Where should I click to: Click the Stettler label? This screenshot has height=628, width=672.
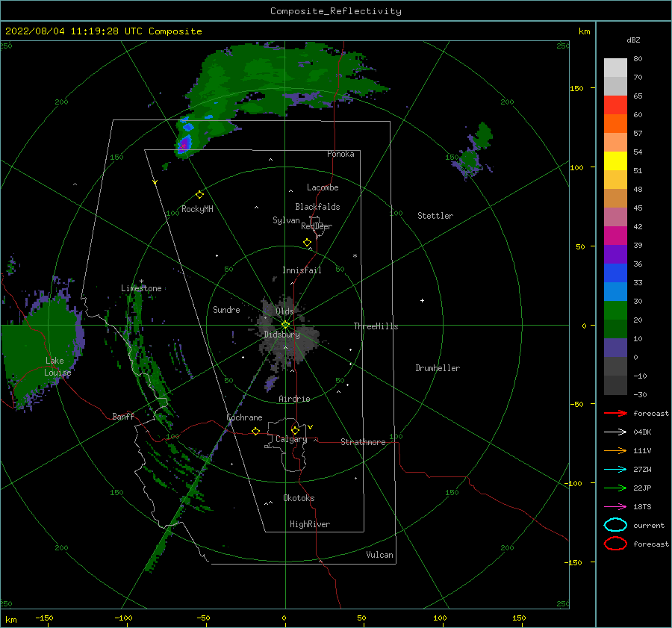[x=435, y=216]
